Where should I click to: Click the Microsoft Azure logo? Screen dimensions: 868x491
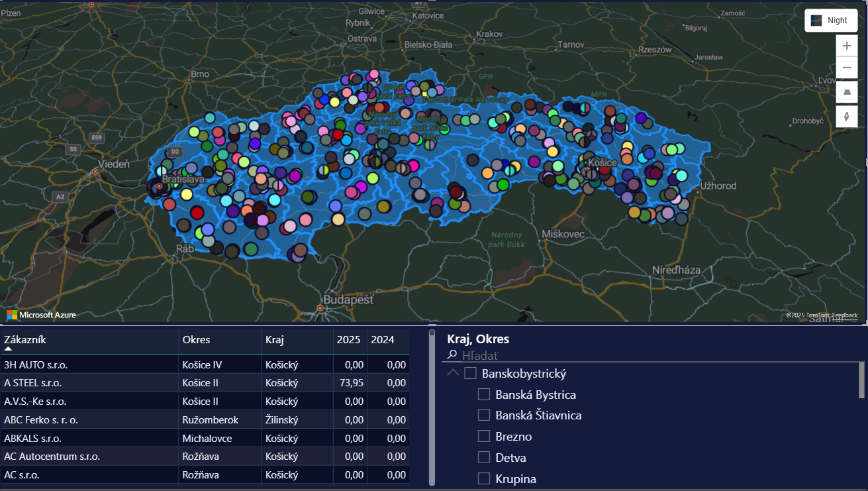[42, 315]
